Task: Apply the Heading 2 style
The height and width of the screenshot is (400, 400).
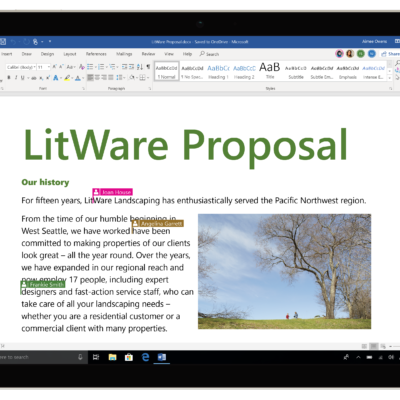Action: [244, 71]
